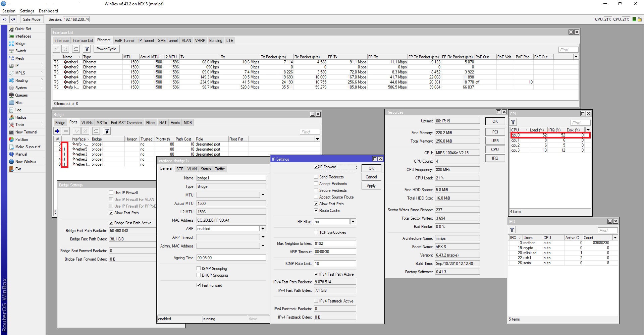Toggle the IGMP Snooping checkbox
644x335 pixels.
click(199, 269)
